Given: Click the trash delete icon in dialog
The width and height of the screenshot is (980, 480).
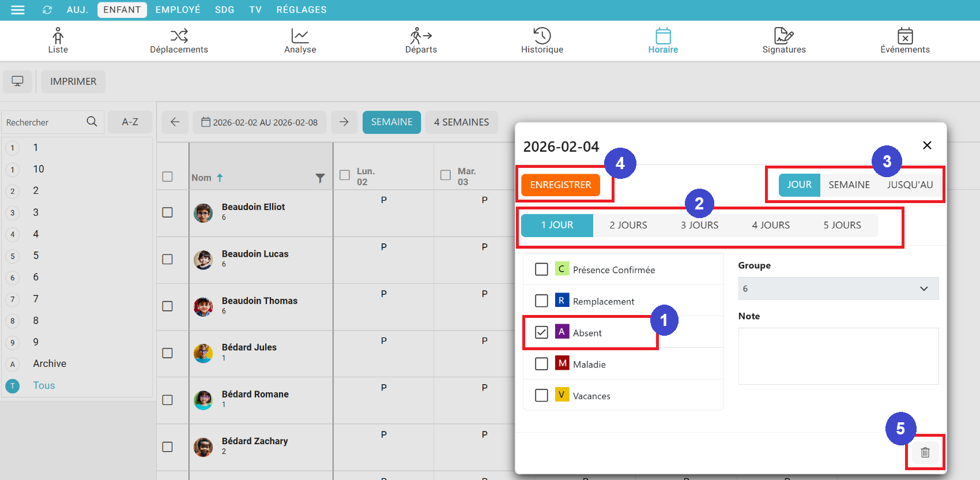Looking at the screenshot, I should coord(925,453).
